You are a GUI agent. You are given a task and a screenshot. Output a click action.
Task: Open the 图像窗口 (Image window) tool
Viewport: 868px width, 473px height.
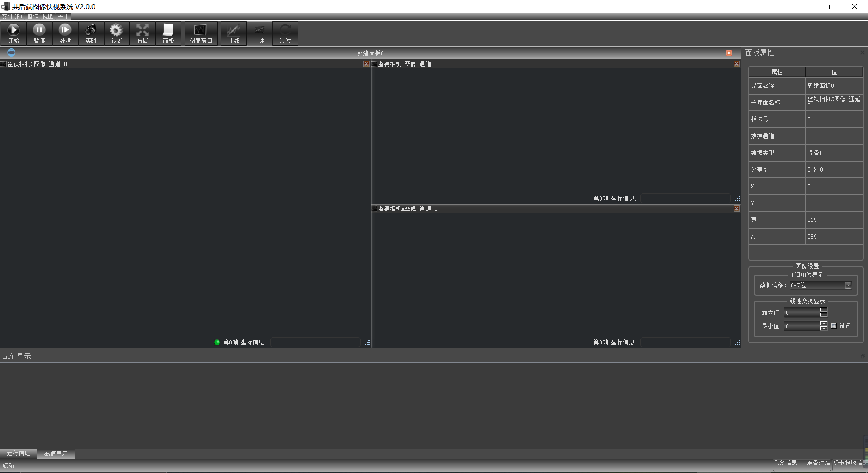pos(200,33)
